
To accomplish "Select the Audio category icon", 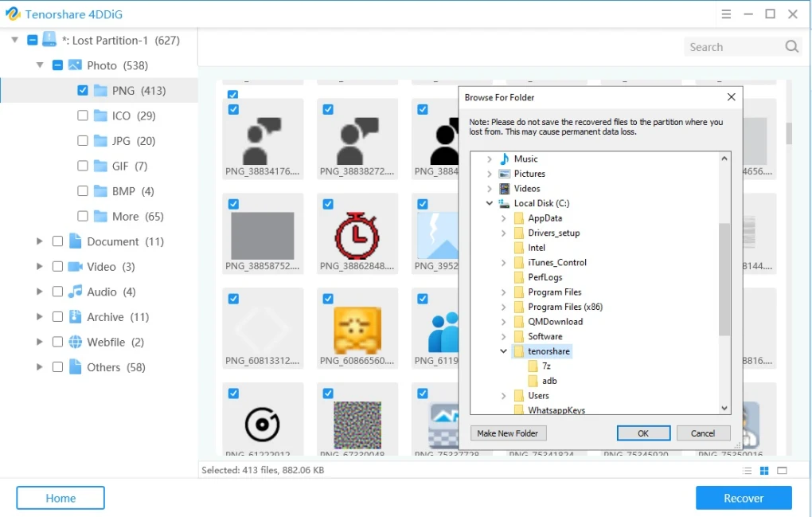I will (x=76, y=292).
